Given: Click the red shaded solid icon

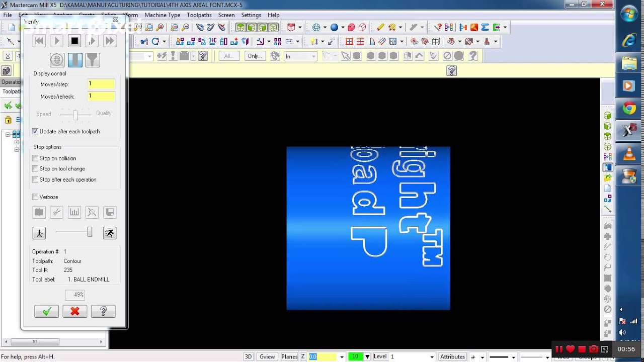Looking at the screenshot, I should click(352, 28).
